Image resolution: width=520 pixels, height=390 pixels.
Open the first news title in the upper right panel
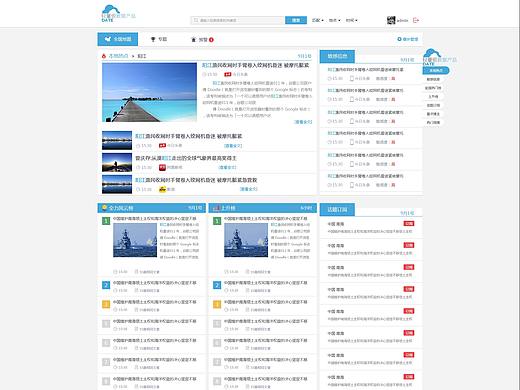coord(365,70)
